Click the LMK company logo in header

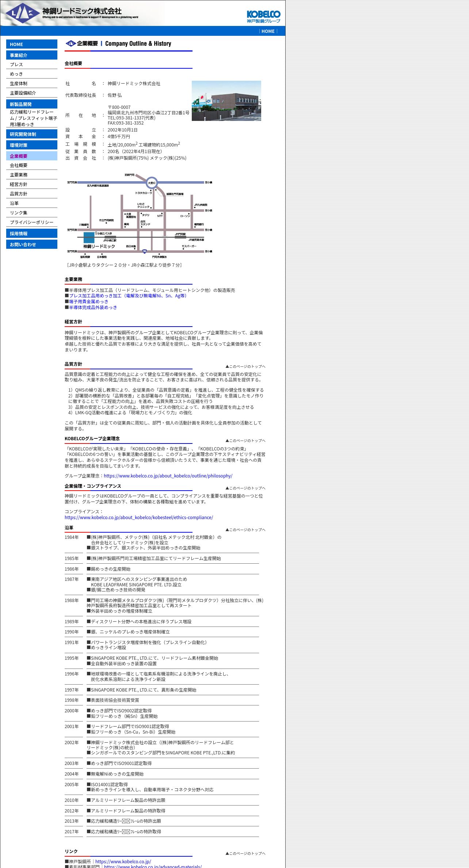23,13
